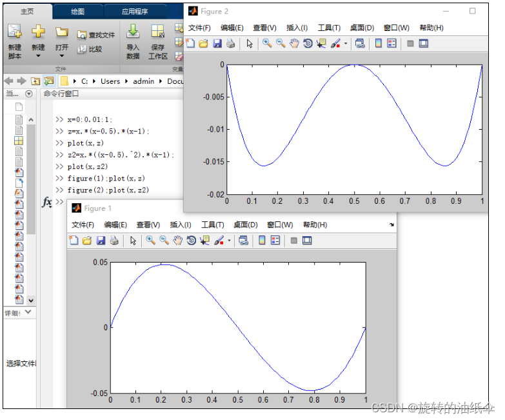505x420 pixels.
Task: Open Figure 2 文件(F) menu
Action: point(199,28)
